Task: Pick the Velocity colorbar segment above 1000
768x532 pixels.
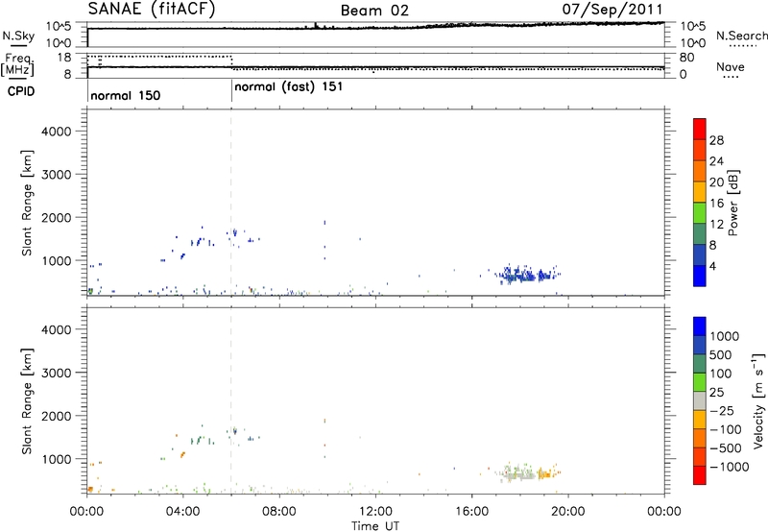Action: (x=700, y=326)
